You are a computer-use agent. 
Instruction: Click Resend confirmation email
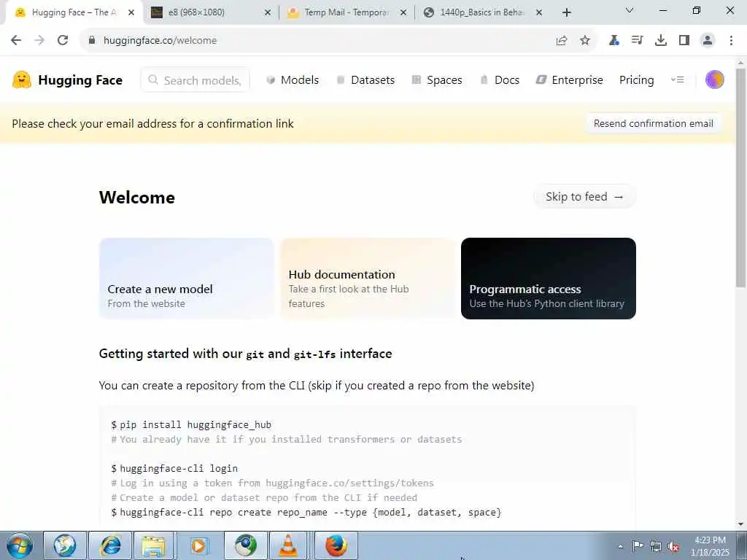tap(653, 124)
